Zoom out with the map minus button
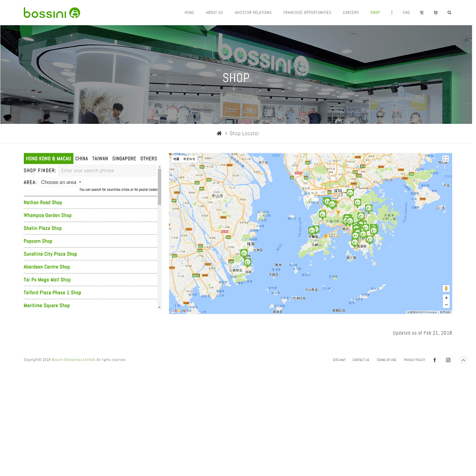This screenshot has width=476, height=476. 446,305
